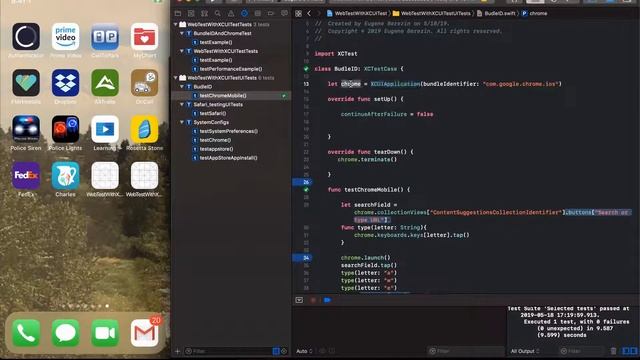Open Police Lights app on iPad
Viewport: 640px width, 360px height.
coord(65,129)
